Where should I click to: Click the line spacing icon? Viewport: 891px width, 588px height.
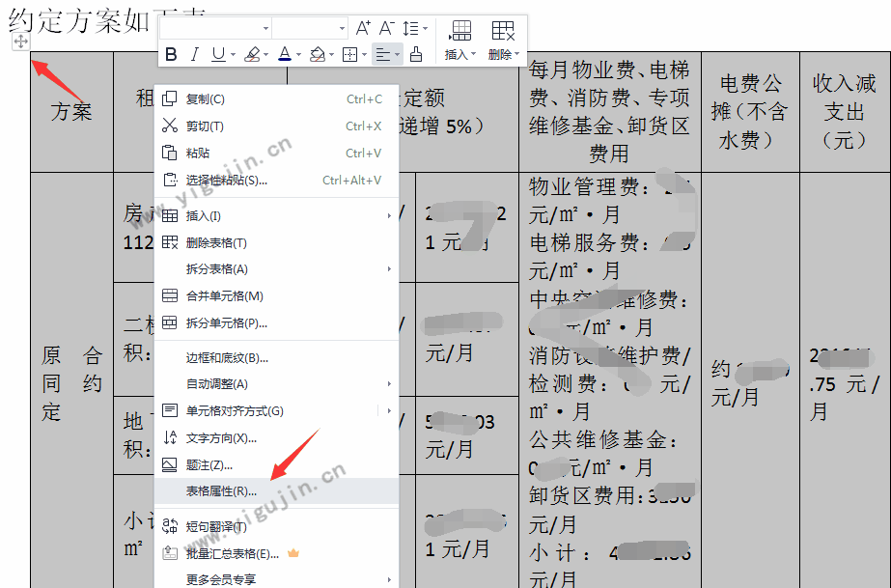click(410, 28)
